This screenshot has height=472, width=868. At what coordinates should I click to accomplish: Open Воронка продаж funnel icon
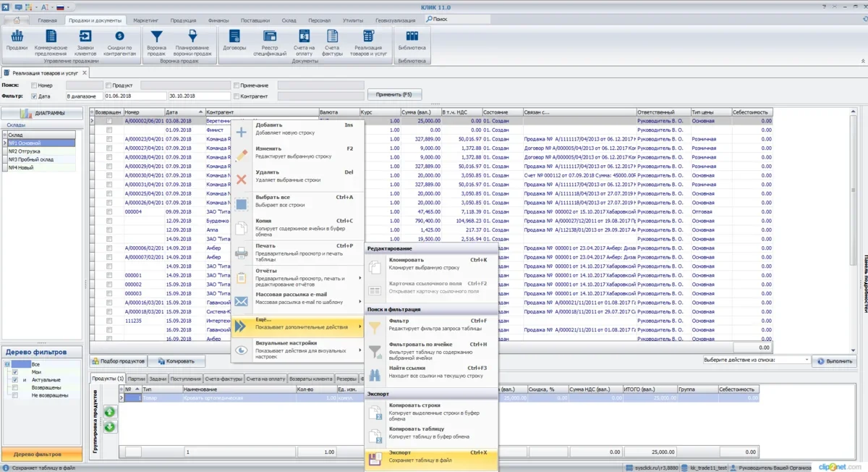[x=156, y=36]
